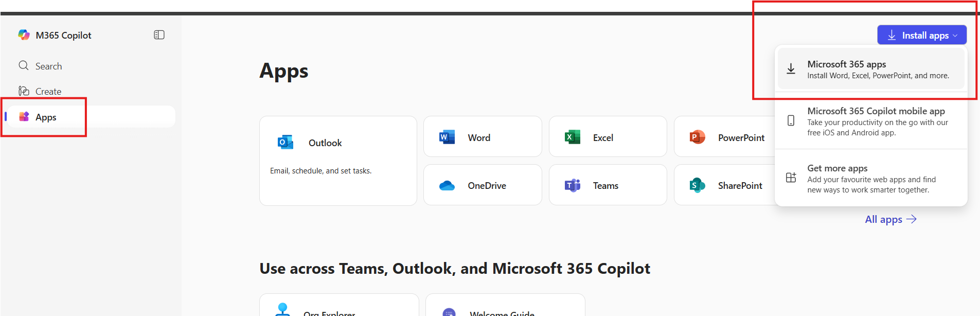Select Create in the left navigation
The height and width of the screenshot is (316, 980).
coord(48,92)
